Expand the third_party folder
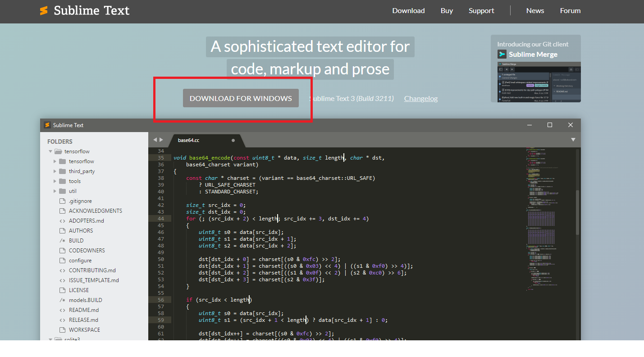Viewport: 644px width, 357px height. 55,171
